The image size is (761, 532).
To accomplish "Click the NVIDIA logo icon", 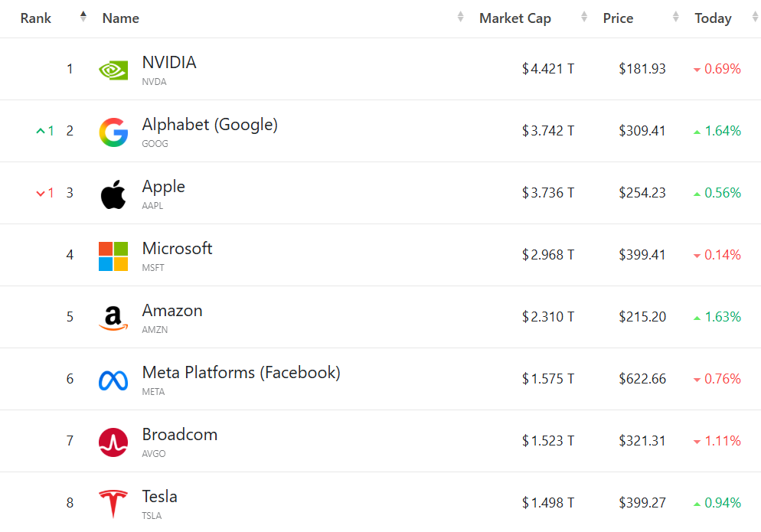I will [x=113, y=70].
